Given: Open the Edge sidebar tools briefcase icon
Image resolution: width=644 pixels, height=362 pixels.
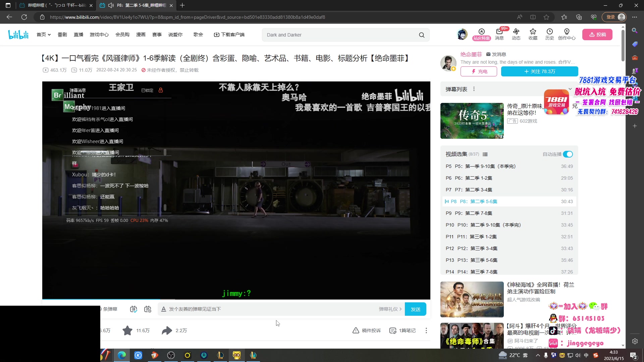Looking at the screenshot, I should pos(635,58).
